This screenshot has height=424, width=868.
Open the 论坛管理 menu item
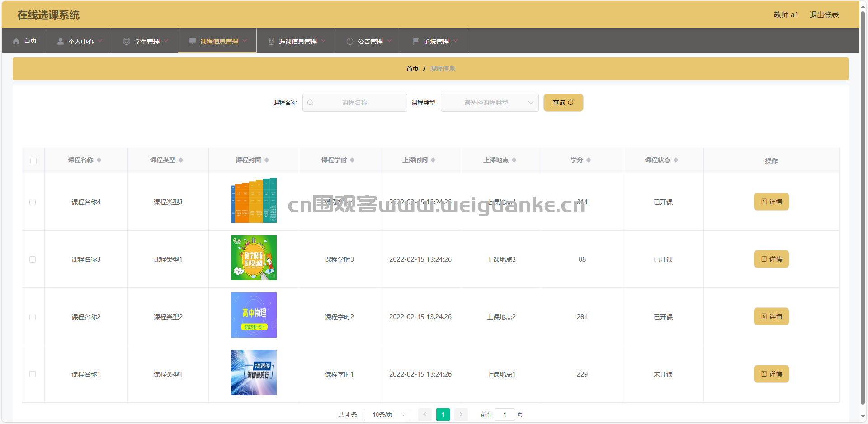pos(436,41)
